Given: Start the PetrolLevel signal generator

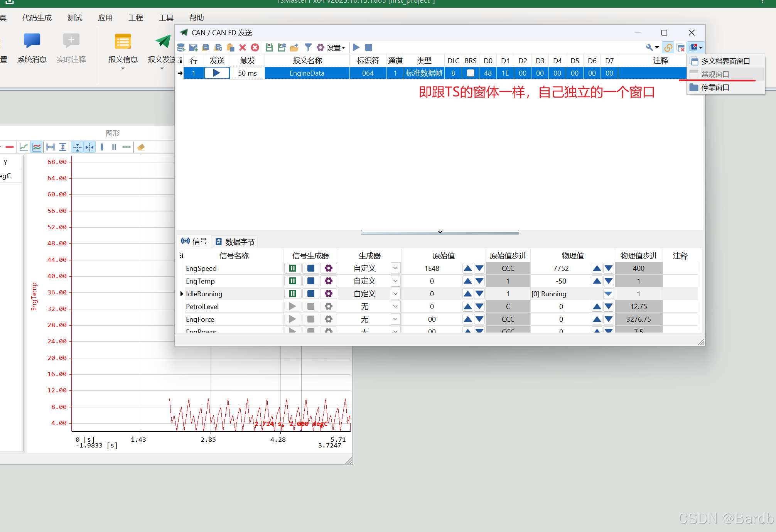Looking at the screenshot, I should pos(293,306).
